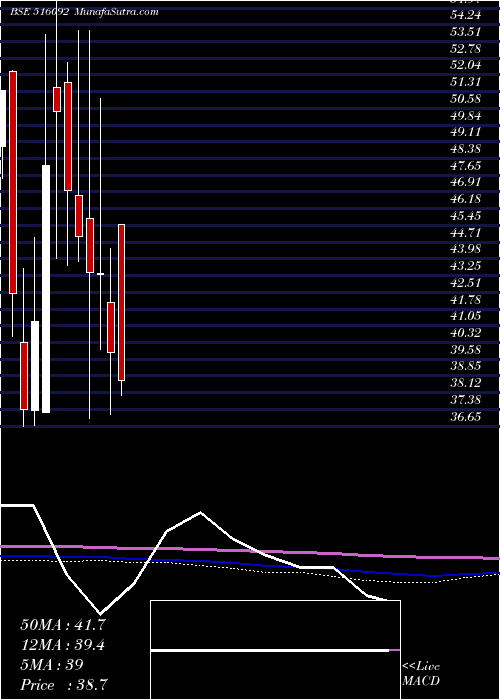This screenshot has height=700, width=500.
Task: Click the 51.31 price axis label
Action: tap(466, 82)
